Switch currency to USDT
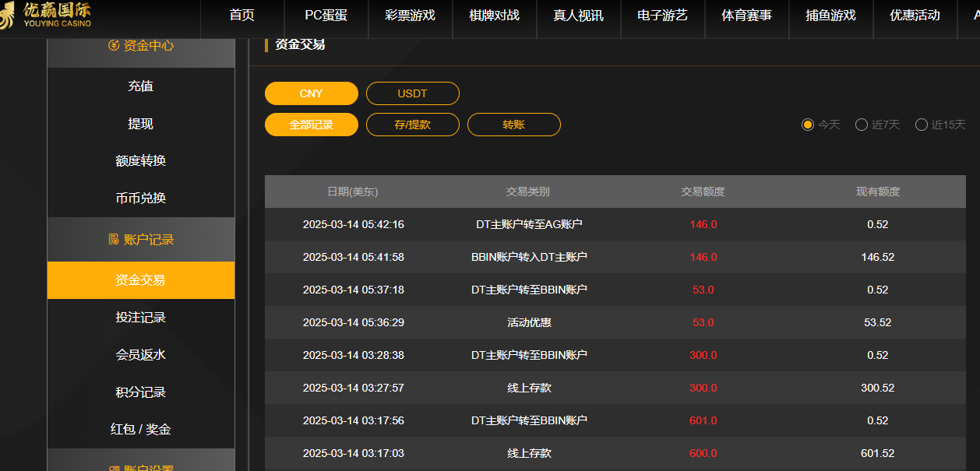This screenshot has height=471, width=980. [413, 93]
